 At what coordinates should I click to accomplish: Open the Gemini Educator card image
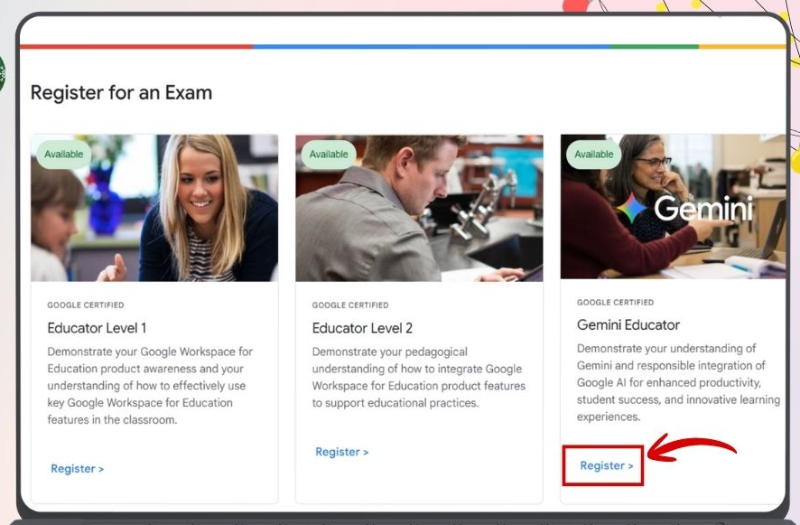(673, 206)
